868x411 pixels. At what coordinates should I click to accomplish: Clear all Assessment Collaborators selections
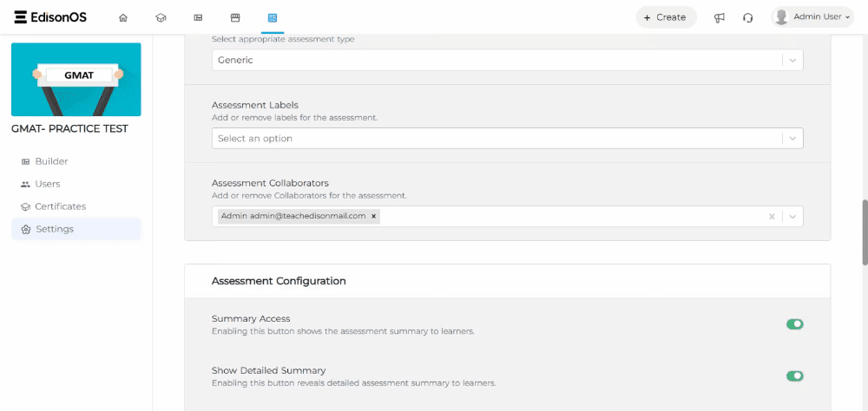click(x=772, y=217)
